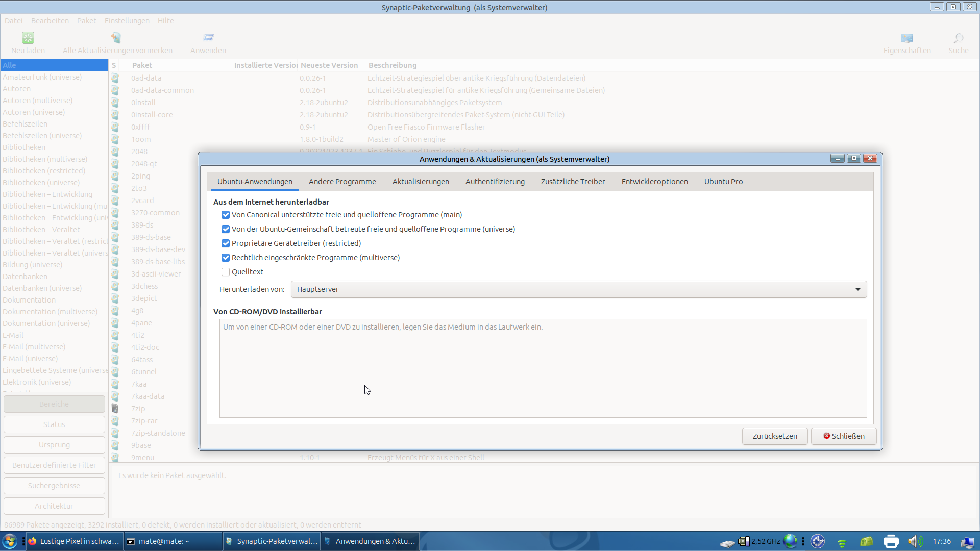Screen dimensions: 980x551
Task: Click status icon of package 7zip
Action: (115, 409)
